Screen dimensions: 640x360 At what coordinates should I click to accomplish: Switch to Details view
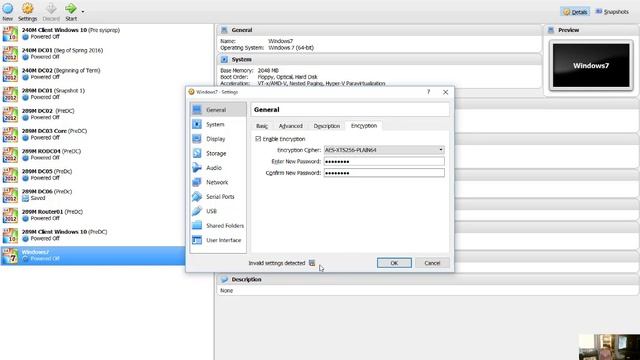[x=575, y=12]
